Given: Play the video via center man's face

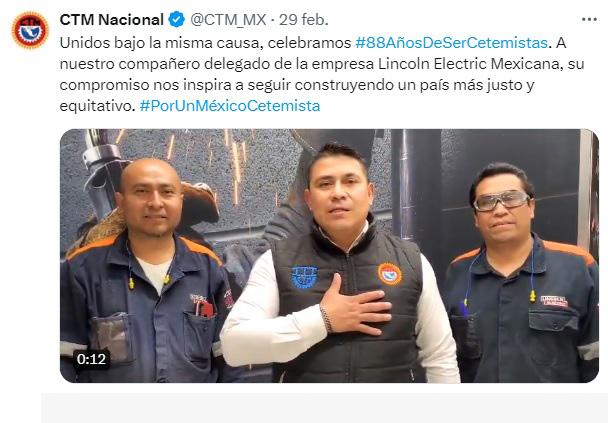Looking at the screenshot, I should (340, 194).
